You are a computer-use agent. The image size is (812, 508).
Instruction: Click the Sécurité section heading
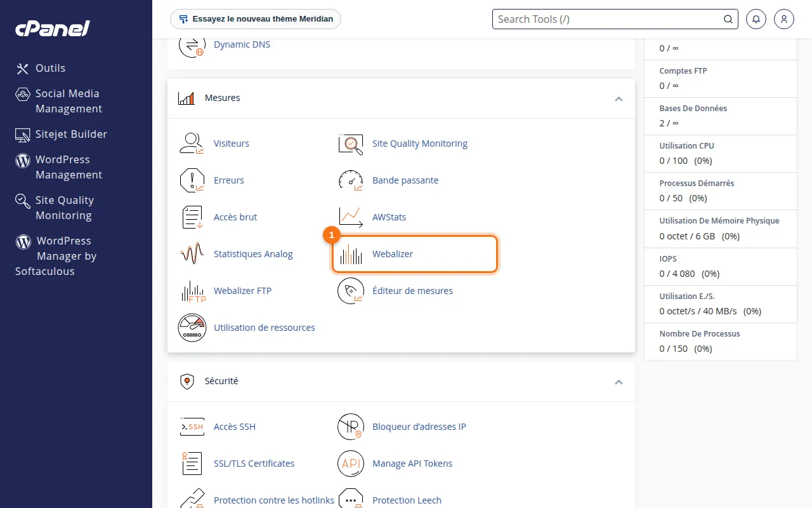(x=221, y=382)
